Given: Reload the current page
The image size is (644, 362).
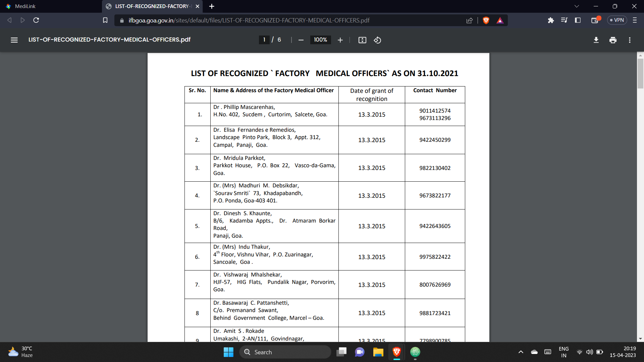Looking at the screenshot, I should coord(36,20).
